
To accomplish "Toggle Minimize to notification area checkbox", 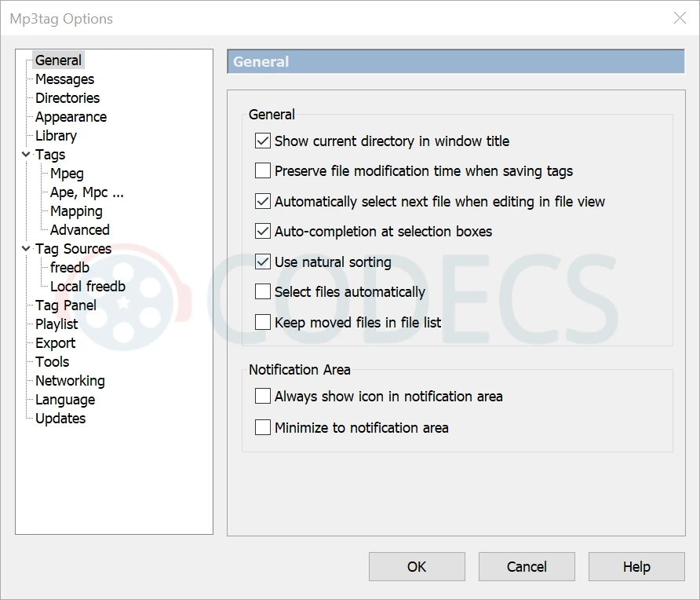I will point(263,428).
